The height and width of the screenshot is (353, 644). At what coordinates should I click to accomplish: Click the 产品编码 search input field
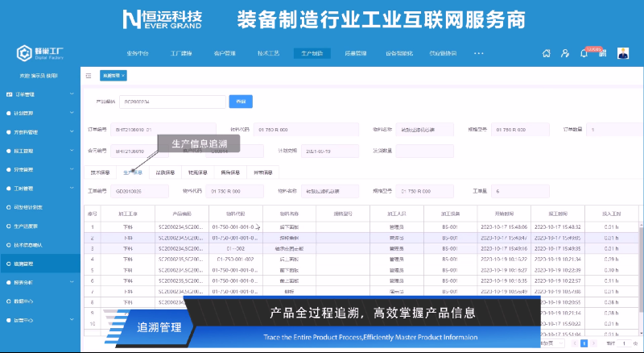pos(172,102)
